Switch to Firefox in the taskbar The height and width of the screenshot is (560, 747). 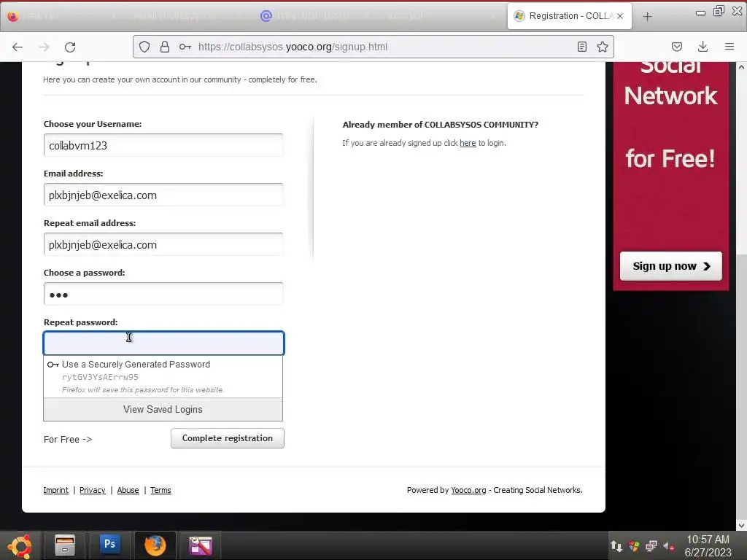coord(155,545)
